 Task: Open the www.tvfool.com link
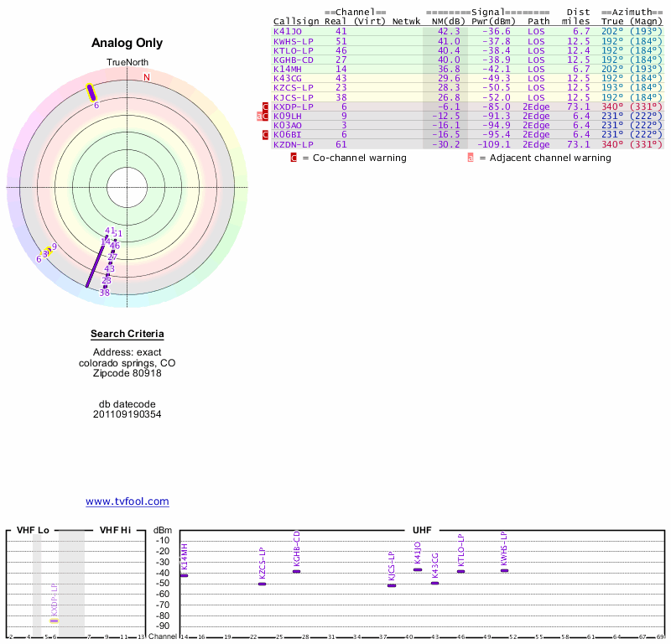(x=127, y=501)
